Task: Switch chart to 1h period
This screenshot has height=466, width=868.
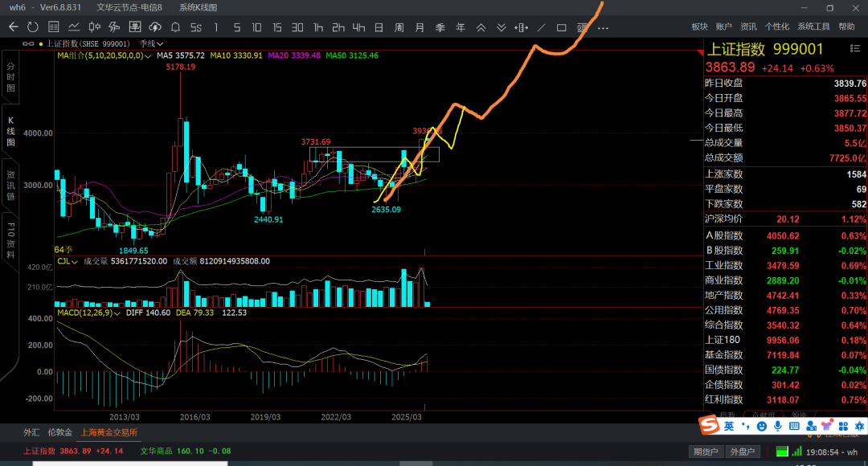Action: coord(318,27)
